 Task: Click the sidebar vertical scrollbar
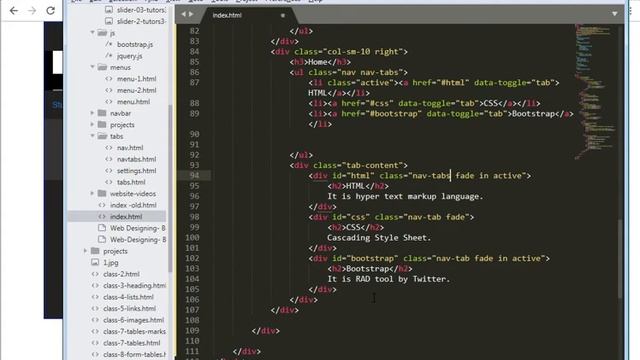pyautogui.click(x=170, y=188)
